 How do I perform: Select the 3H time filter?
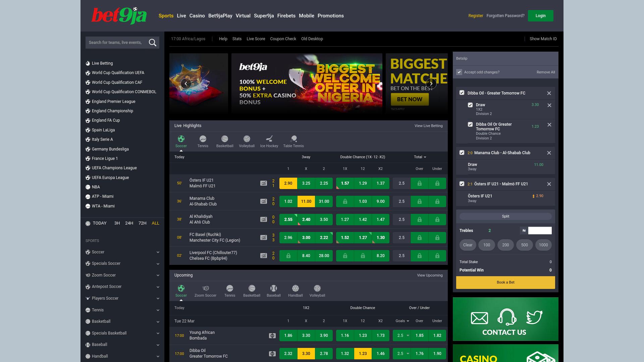[117, 223]
